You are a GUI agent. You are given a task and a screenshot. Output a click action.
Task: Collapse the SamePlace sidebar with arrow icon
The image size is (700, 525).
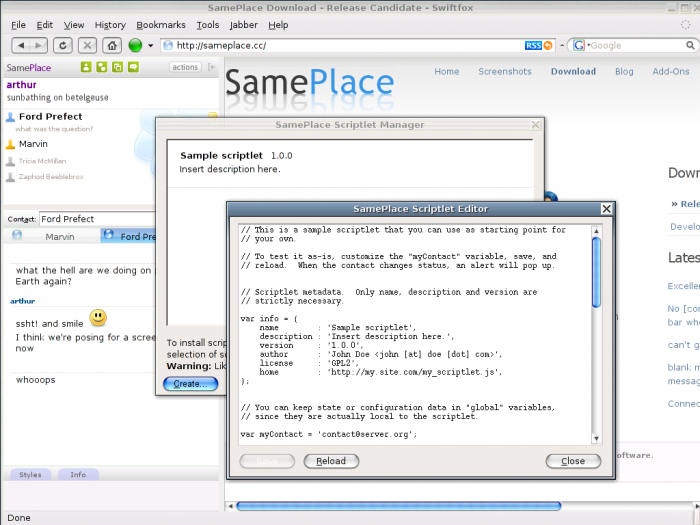tap(212, 67)
